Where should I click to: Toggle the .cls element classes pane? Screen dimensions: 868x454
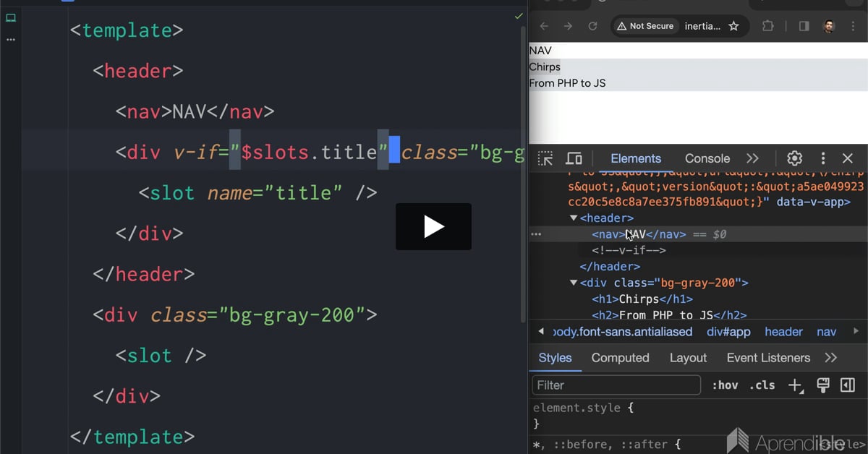point(762,385)
